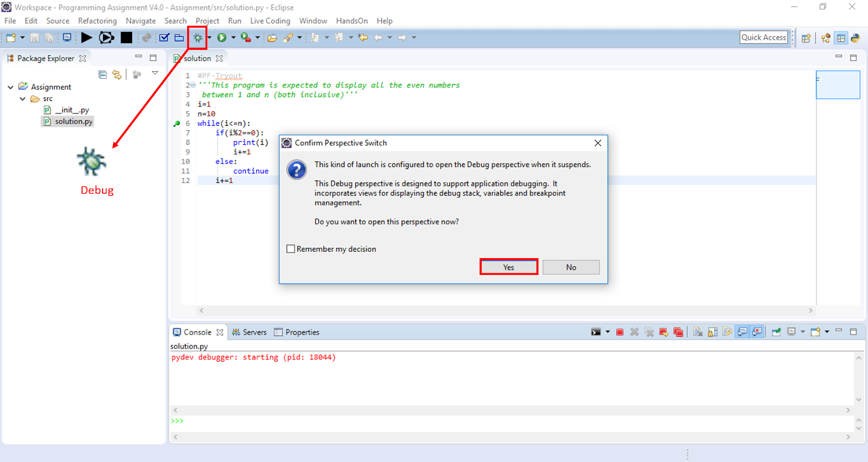Click the Terminate All double-square icon in Console
The height and width of the screenshot is (462, 868).
click(x=678, y=332)
